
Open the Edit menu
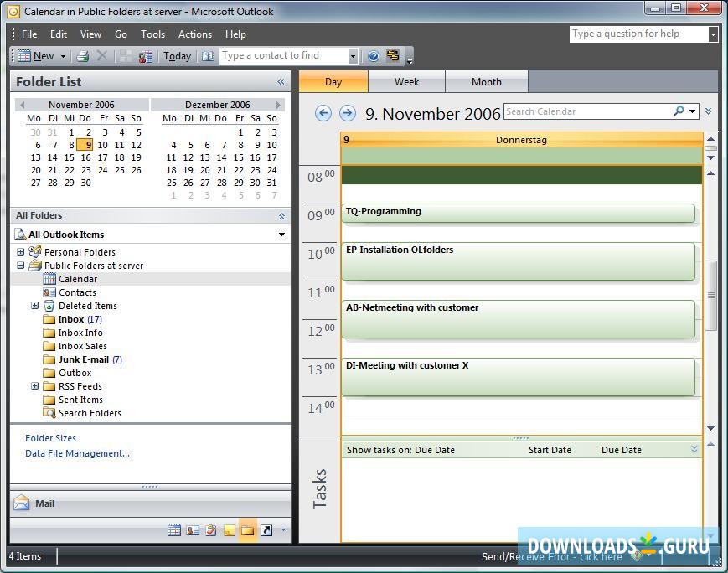[x=58, y=34]
